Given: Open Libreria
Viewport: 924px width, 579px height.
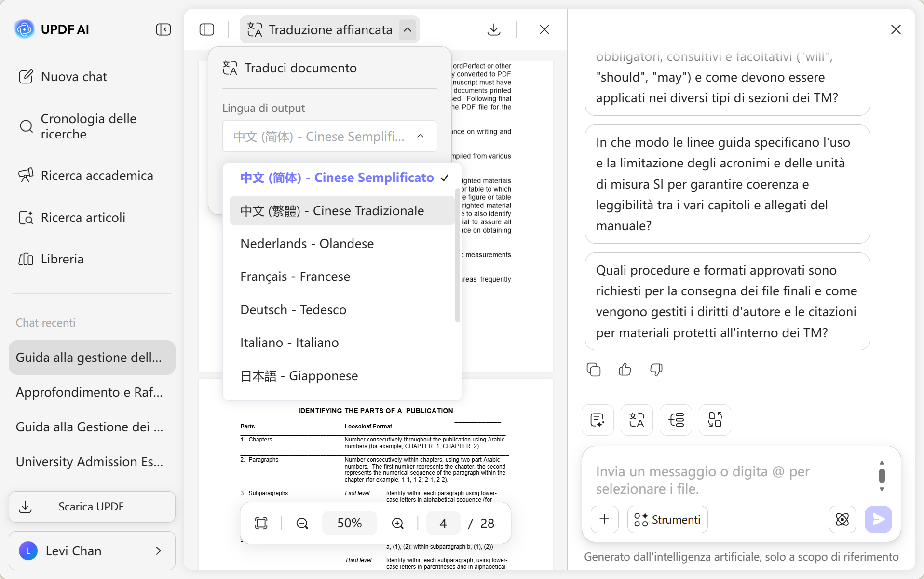Looking at the screenshot, I should [51, 259].
